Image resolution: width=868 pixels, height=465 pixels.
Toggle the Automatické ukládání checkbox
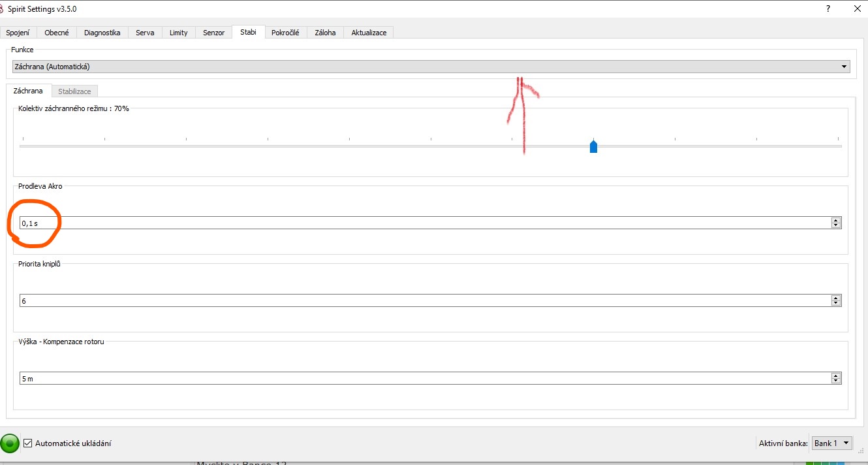coord(27,443)
